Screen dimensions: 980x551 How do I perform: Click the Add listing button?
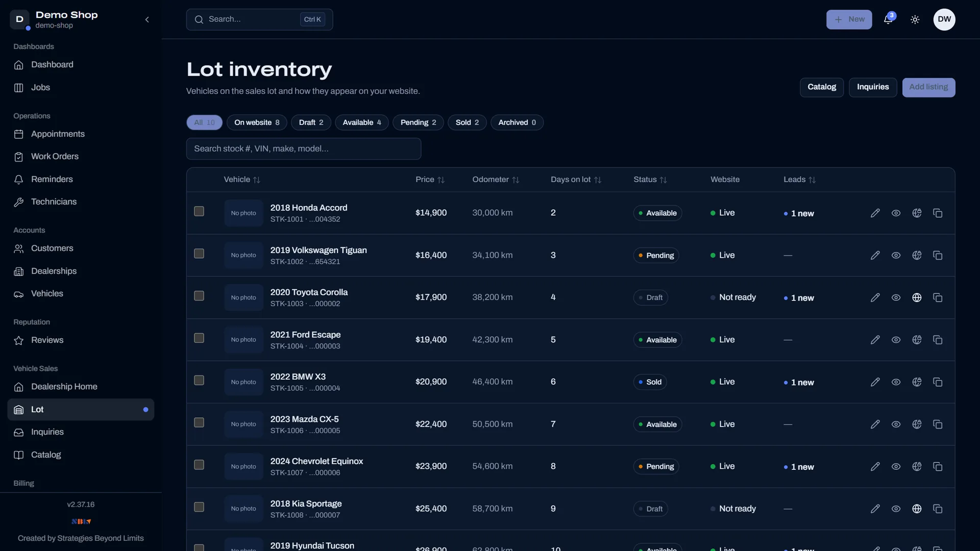point(928,87)
